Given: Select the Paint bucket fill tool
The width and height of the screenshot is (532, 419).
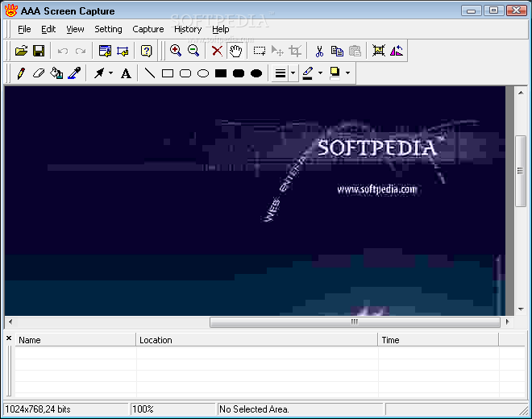Looking at the screenshot, I should (x=56, y=73).
